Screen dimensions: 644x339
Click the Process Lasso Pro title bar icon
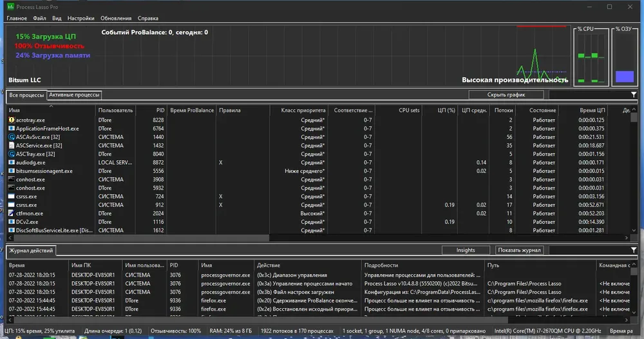coord(10,6)
